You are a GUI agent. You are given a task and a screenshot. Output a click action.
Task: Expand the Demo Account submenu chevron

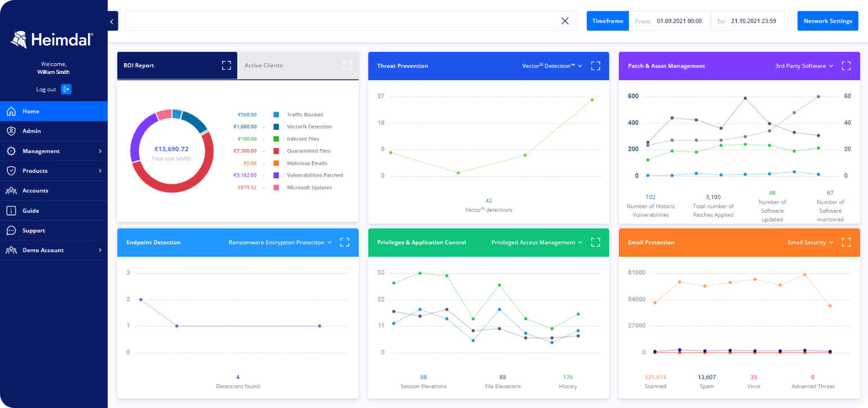(100, 250)
